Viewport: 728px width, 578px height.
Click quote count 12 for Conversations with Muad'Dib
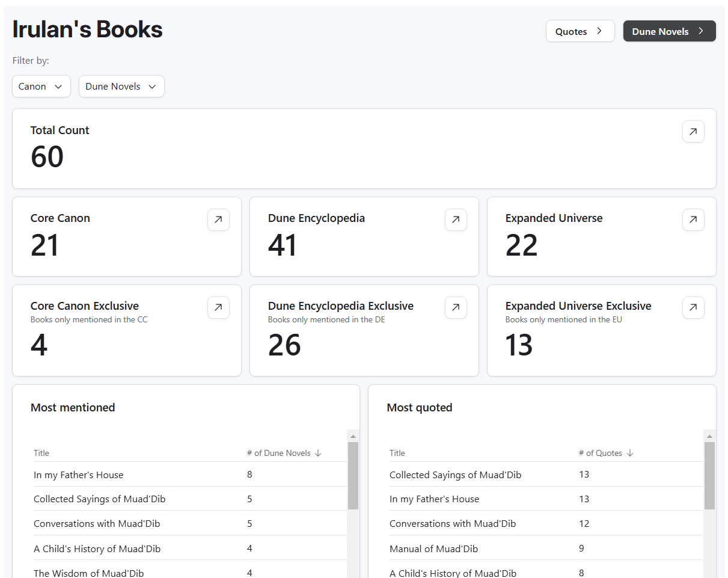(x=584, y=523)
